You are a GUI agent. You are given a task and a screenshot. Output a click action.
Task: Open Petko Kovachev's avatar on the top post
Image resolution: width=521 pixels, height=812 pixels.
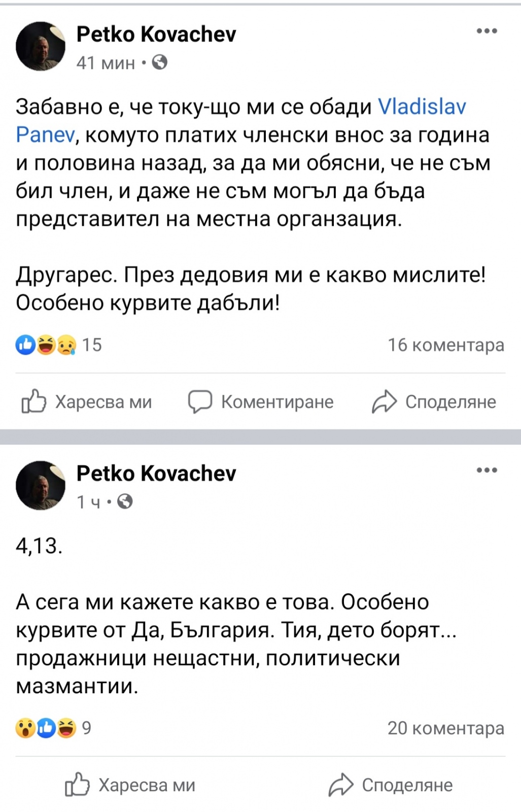pyautogui.click(x=41, y=46)
